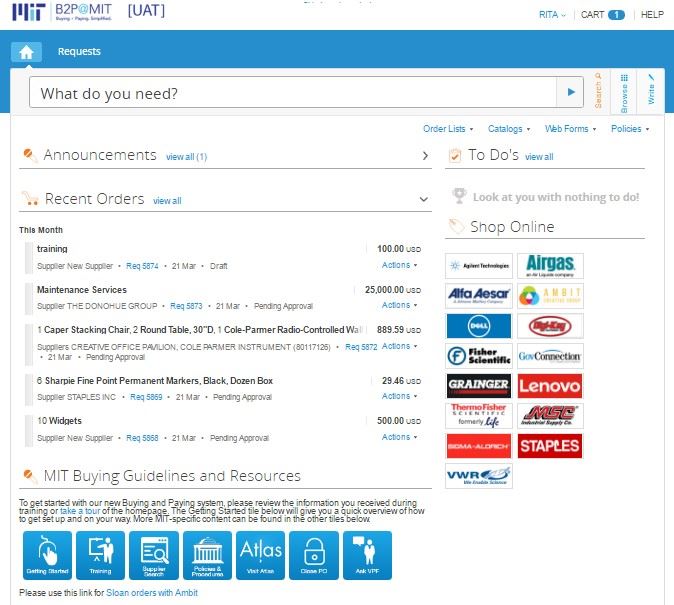Collapse the Recent Orders section
The height and width of the screenshot is (605, 674).
425,200
